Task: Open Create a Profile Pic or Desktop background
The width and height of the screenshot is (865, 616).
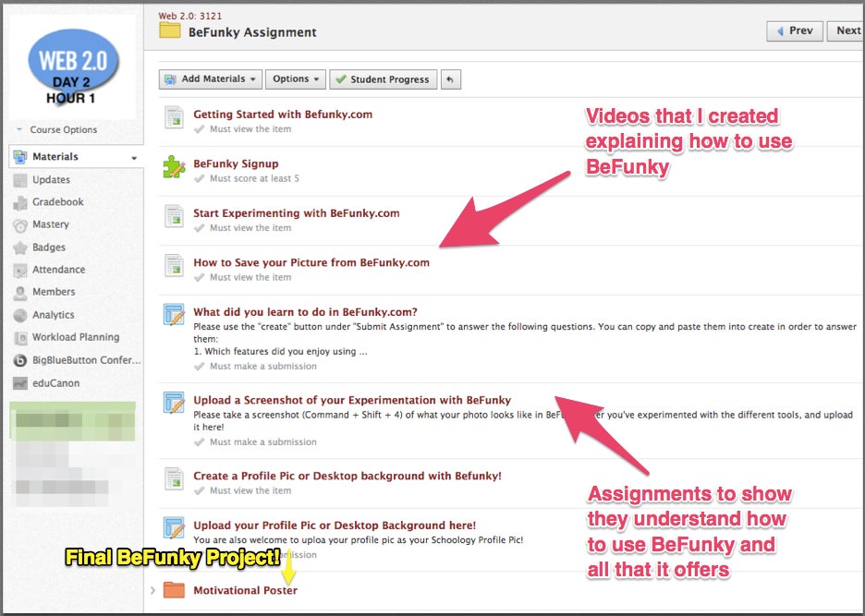Action: pos(347,476)
